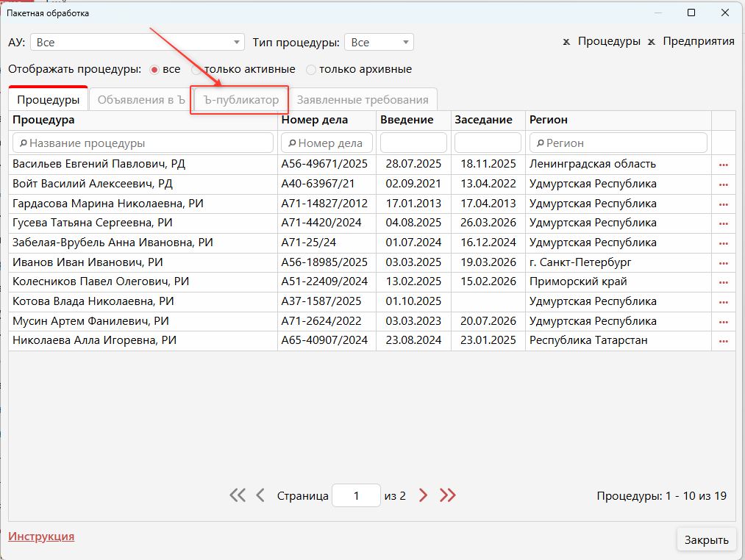Screen dimensions: 745x560
Task: Open the three-dots menu for Иванов Иван Иванович
Action: (723, 262)
